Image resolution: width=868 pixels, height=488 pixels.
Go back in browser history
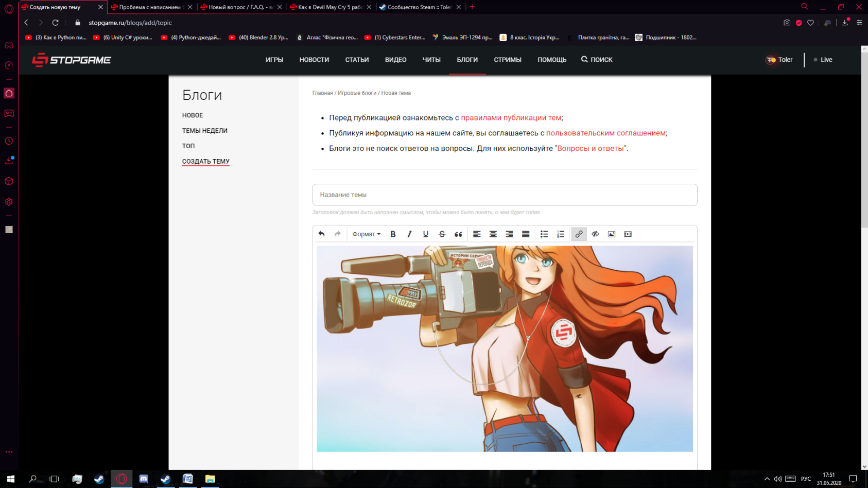point(26,23)
